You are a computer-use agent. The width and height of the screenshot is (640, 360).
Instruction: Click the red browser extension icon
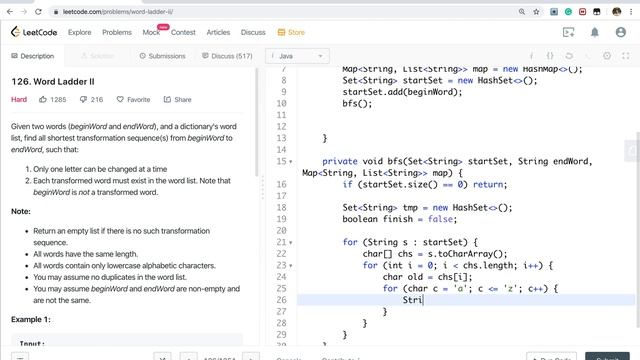click(x=582, y=12)
